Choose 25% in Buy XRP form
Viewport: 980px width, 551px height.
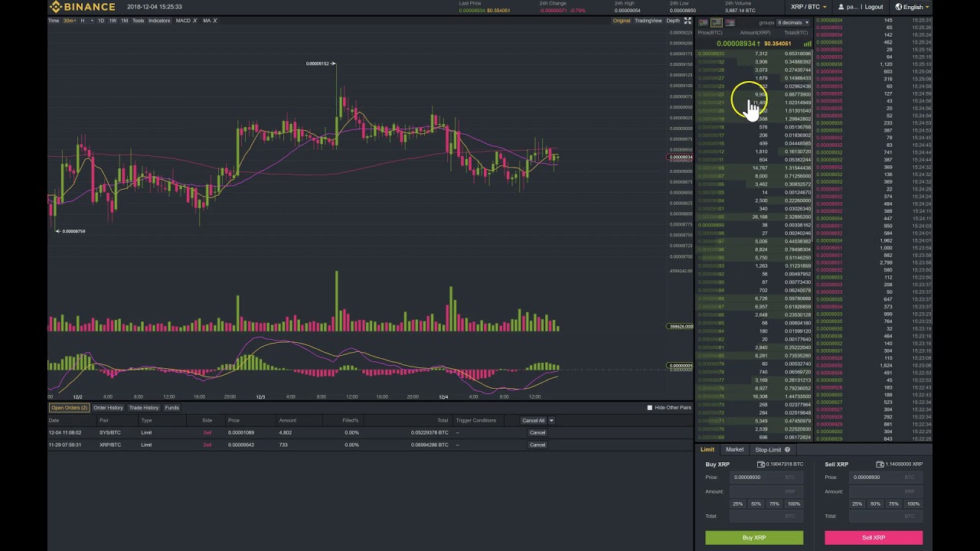(737, 504)
